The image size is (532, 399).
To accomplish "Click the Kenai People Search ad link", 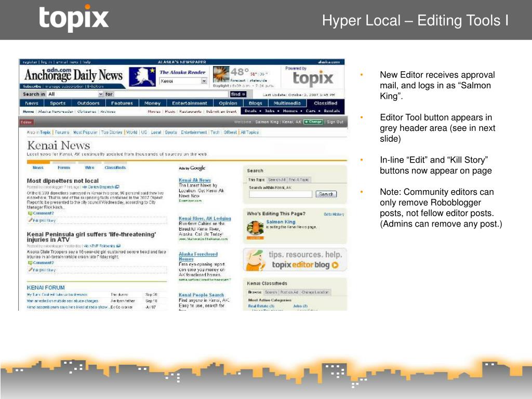I will tap(201, 295).
